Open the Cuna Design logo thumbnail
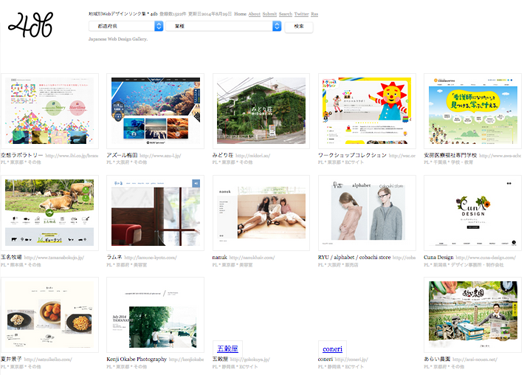The image size is (523, 375). [x=473, y=213]
